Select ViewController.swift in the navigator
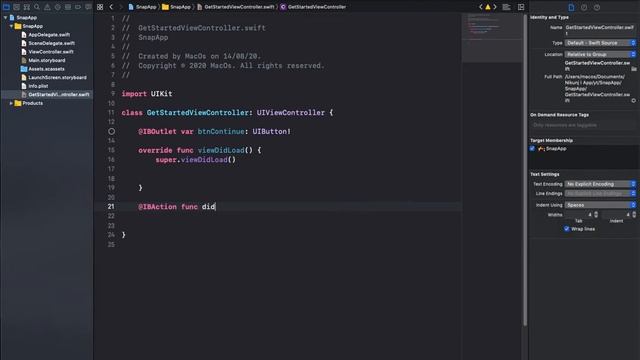Image resolution: width=640 pixels, height=360 pixels. [47, 52]
